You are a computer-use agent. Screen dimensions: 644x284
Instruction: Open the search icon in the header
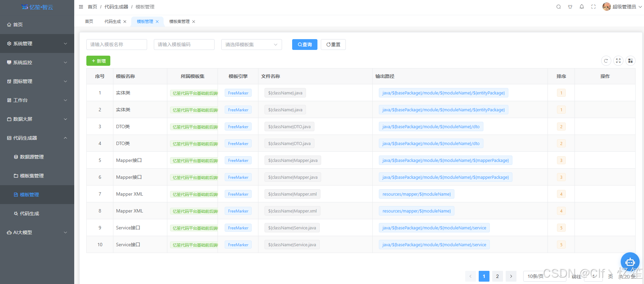click(x=559, y=7)
